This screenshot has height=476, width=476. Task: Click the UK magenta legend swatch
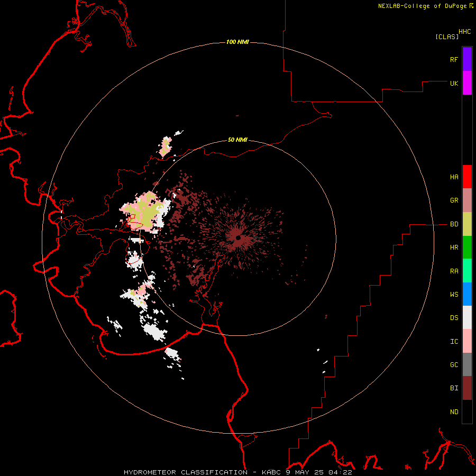coord(467,83)
